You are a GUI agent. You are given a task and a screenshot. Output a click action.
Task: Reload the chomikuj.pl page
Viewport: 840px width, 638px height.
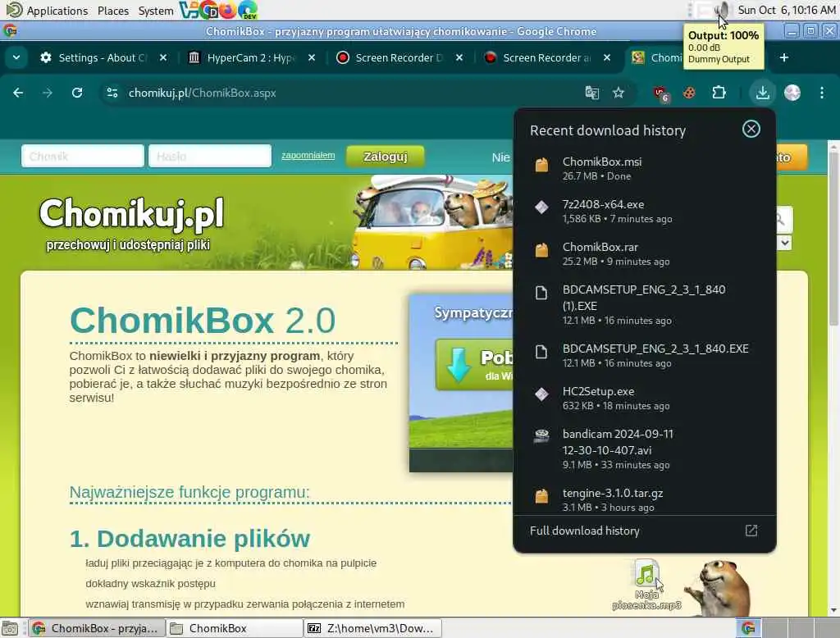point(77,93)
